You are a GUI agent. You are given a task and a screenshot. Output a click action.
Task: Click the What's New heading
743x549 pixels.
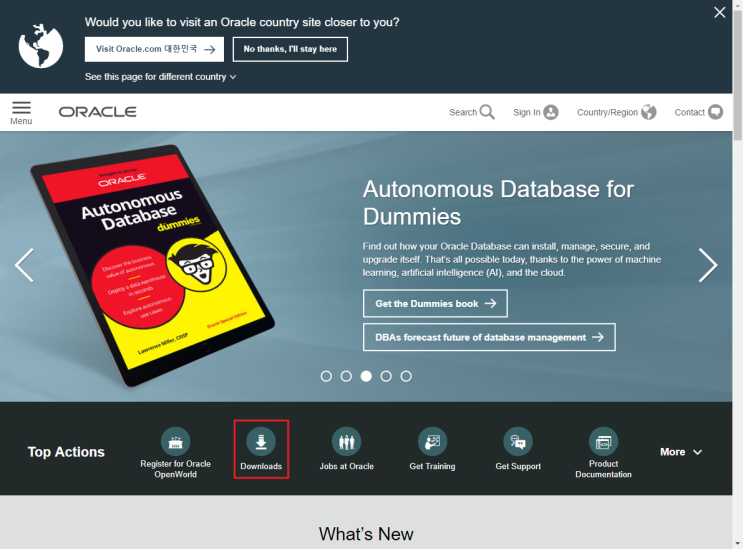[366, 534]
